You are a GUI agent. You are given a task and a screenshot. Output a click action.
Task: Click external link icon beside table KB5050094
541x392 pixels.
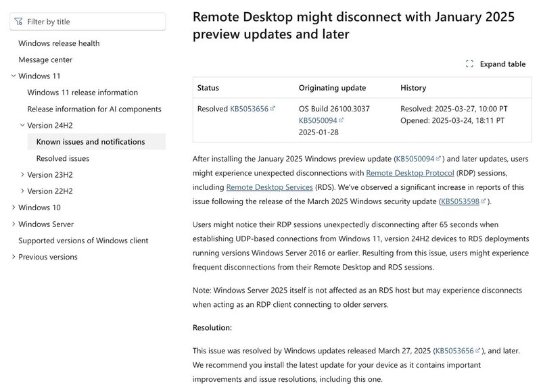click(341, 120)
